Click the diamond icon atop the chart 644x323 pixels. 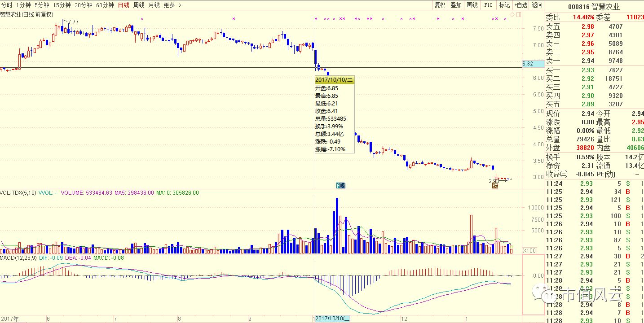pyautogui.click(x=512, y=15)
